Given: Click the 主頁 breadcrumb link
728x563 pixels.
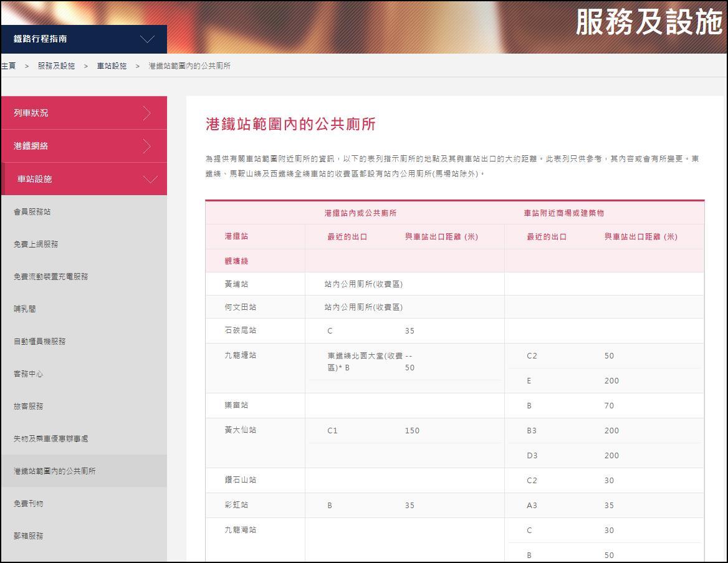Looking at the screenshot, I should 9,66.
